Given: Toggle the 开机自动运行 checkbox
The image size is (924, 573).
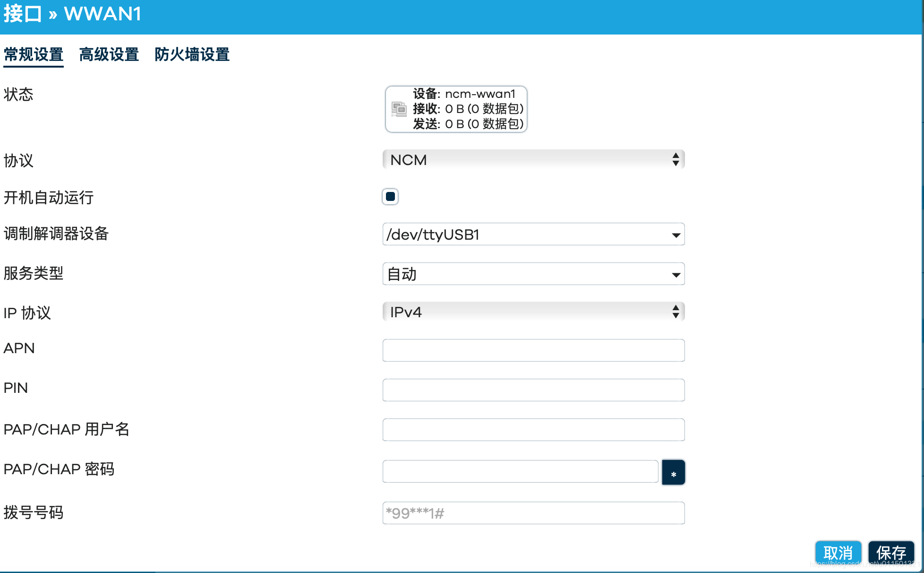Looking at the screenshot, I should pos(390,197).
